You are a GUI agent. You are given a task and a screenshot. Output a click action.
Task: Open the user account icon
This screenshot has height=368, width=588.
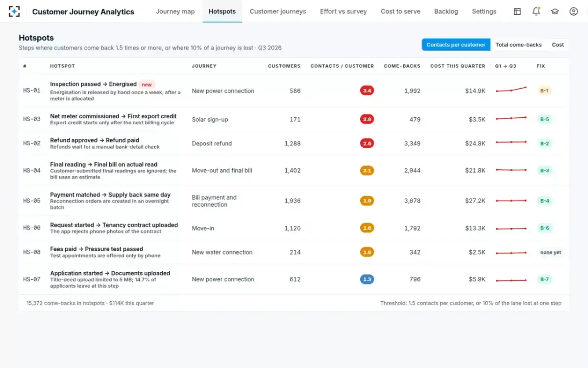click(x=574, y=11)
